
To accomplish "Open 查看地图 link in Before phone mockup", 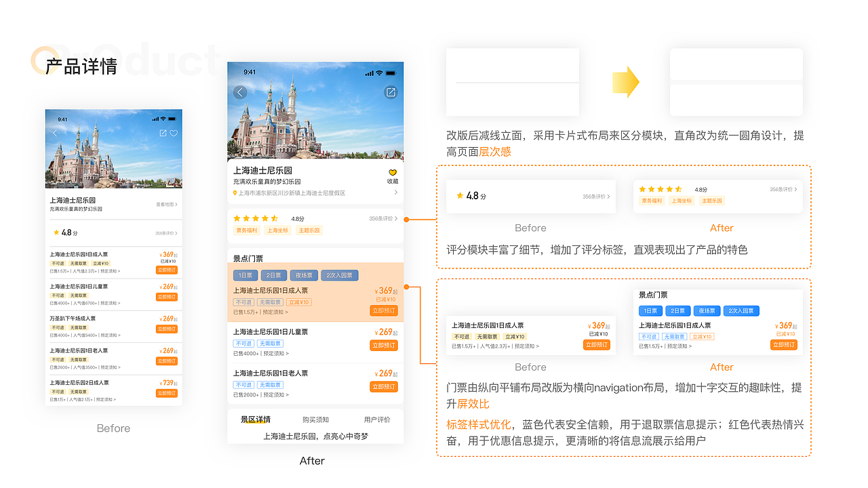I will 167,204.
